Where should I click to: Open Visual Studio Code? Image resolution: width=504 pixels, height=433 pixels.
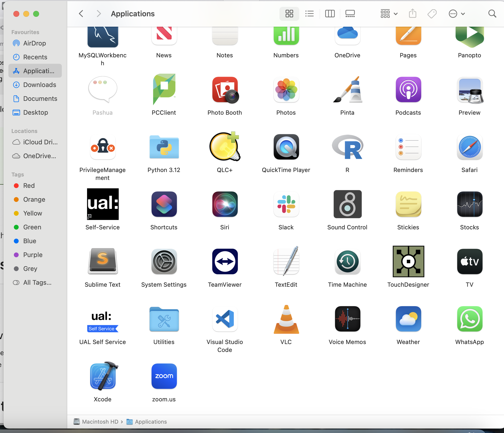click(225, 319)
